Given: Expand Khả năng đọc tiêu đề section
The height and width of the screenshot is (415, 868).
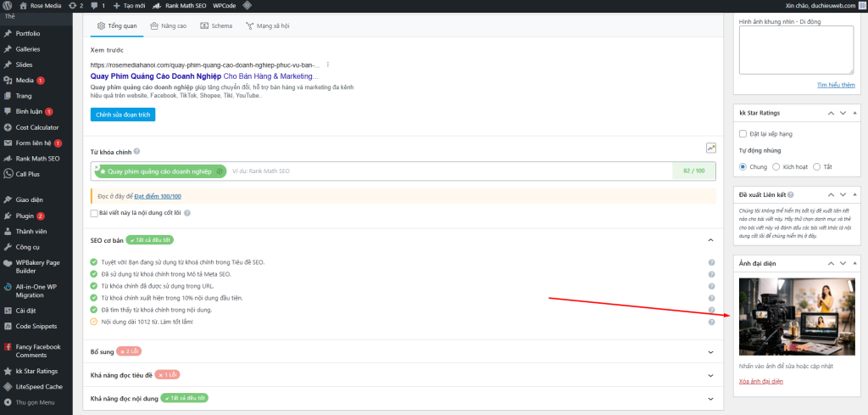Looking at the screenshot, I should tap(710, 374).
